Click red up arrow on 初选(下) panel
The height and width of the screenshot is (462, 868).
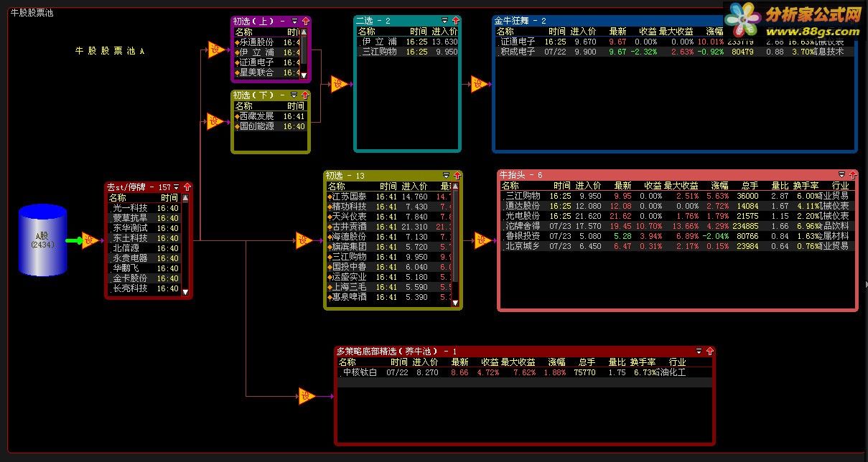[x=305, y=95]
